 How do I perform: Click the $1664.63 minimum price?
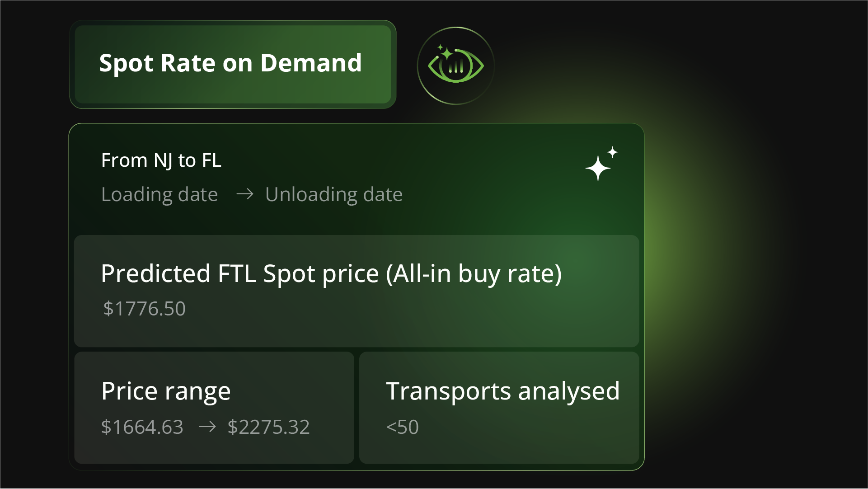(142, 427)
